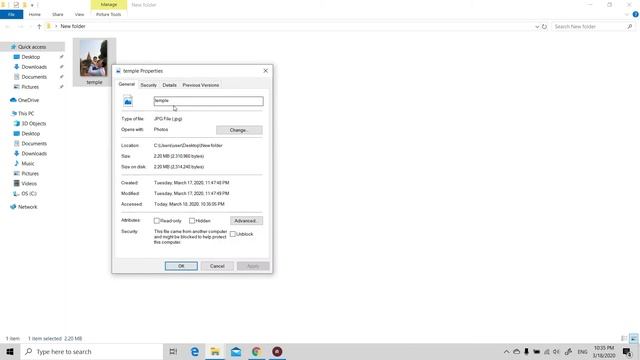This screenshot has height=360, width=640.
Task: Select General tab in Properties
Action: (x=127, y=84)
